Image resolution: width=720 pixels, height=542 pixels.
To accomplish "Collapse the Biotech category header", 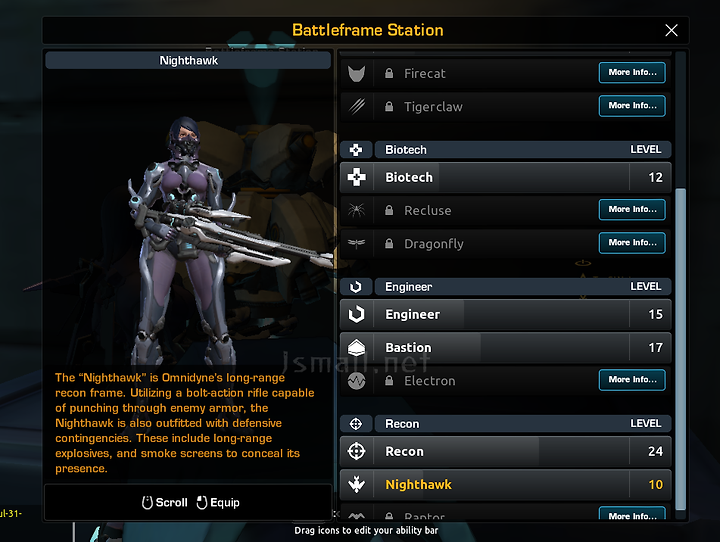I will (x=523, y=150).
